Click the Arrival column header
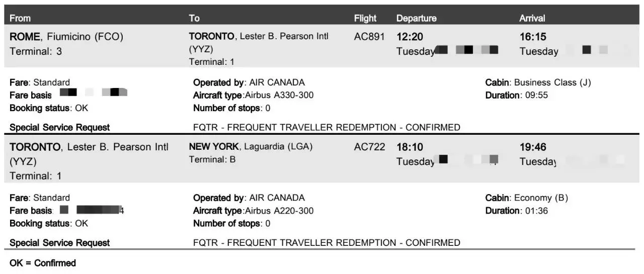This screenshot has width=644, height=274. (x=532, y=18)
